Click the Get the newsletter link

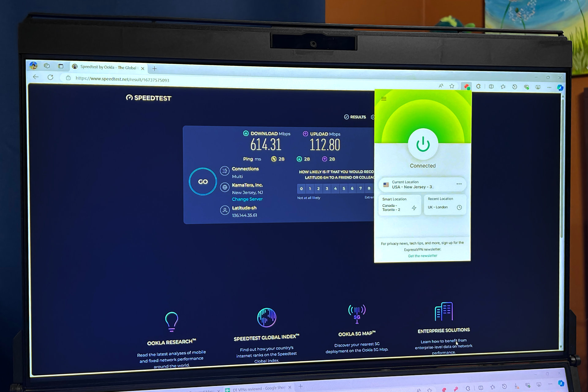coord(422,256)
